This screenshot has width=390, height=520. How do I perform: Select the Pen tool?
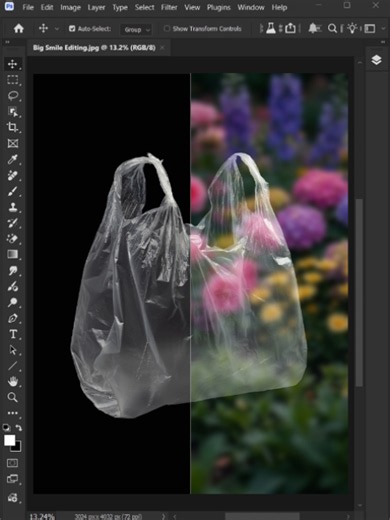coord(13,318)
